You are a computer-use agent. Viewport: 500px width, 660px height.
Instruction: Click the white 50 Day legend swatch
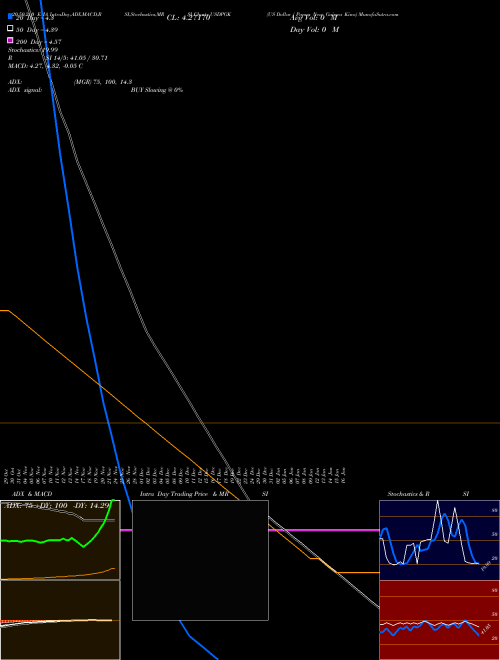click(x=10, y=28)
